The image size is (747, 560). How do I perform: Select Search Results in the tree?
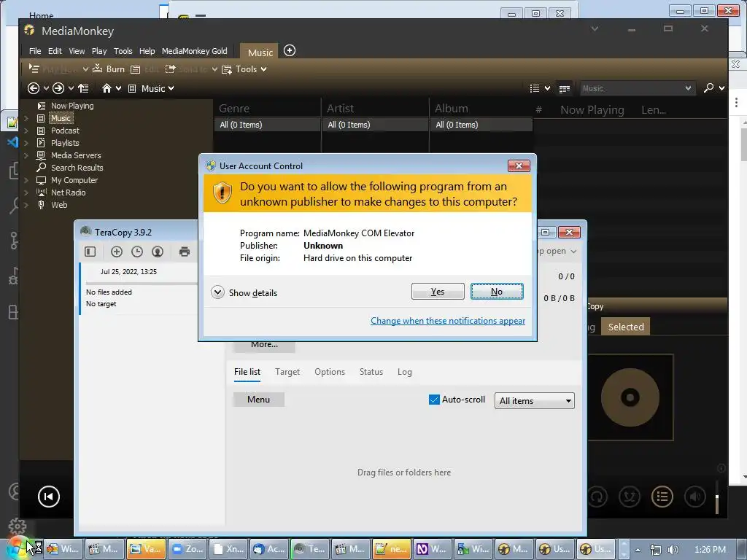(77, 168)
